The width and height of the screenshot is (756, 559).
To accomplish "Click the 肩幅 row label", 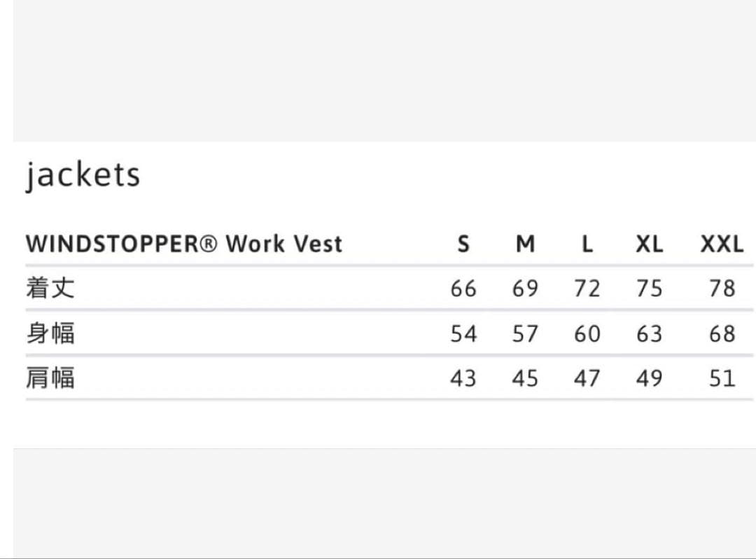I will point(50,378).
